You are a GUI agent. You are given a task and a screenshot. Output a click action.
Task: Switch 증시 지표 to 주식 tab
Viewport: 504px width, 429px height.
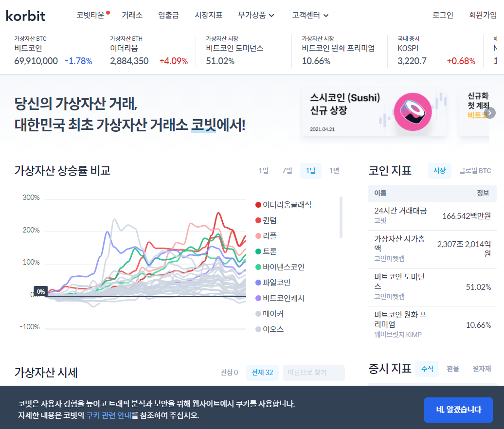pos(427,369)
